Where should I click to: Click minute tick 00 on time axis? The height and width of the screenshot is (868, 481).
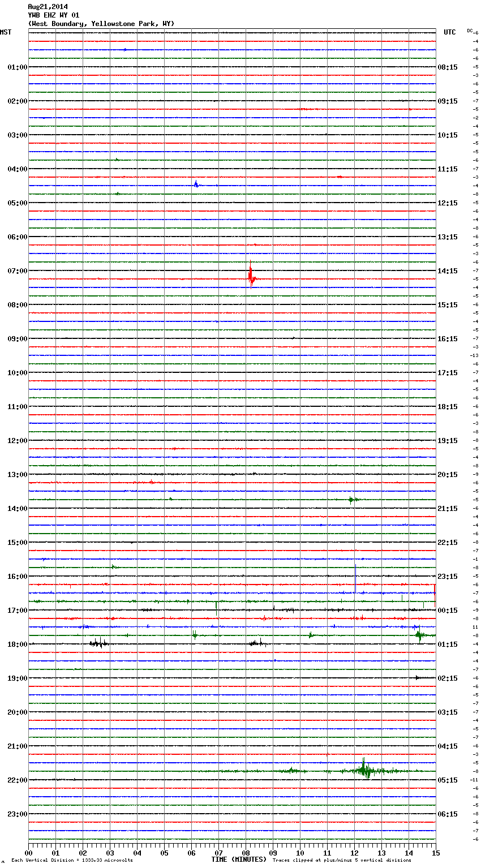coord(28,853)
